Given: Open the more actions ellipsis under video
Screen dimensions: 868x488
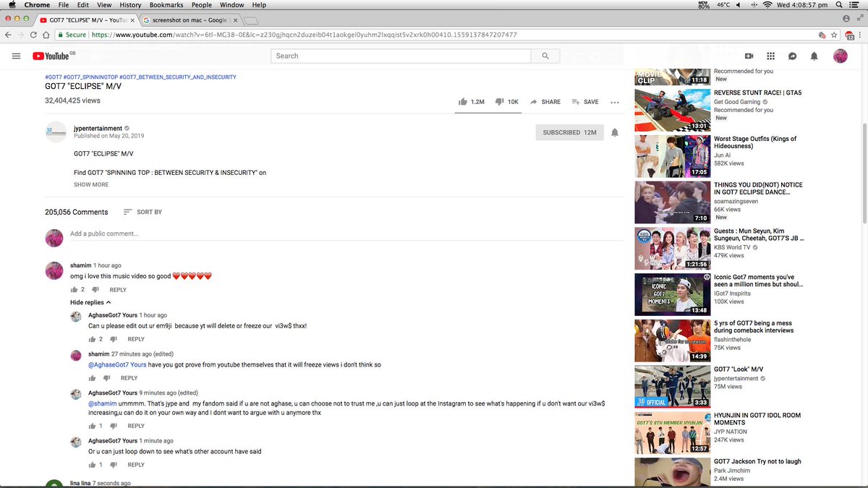Looking at the screenshot, I should point(615,102).
